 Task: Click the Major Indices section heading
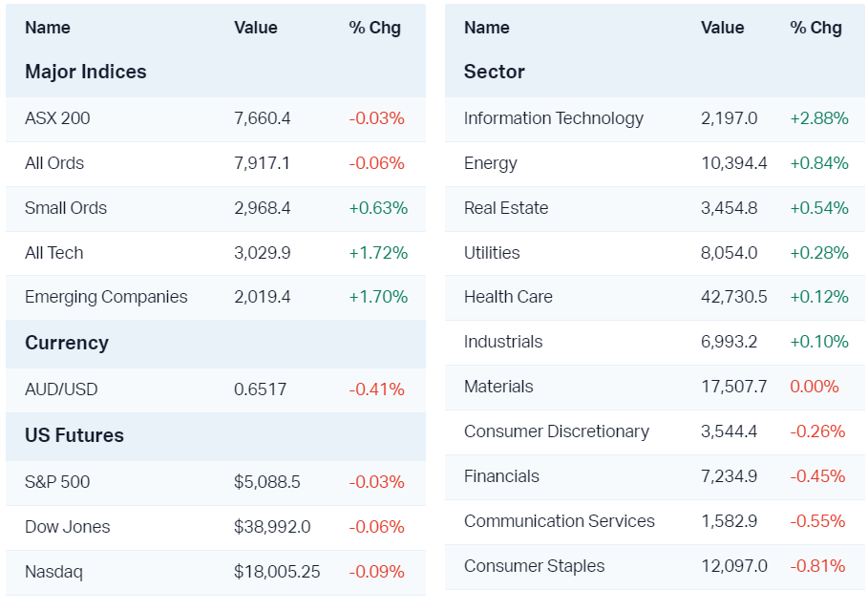[86, 72]
